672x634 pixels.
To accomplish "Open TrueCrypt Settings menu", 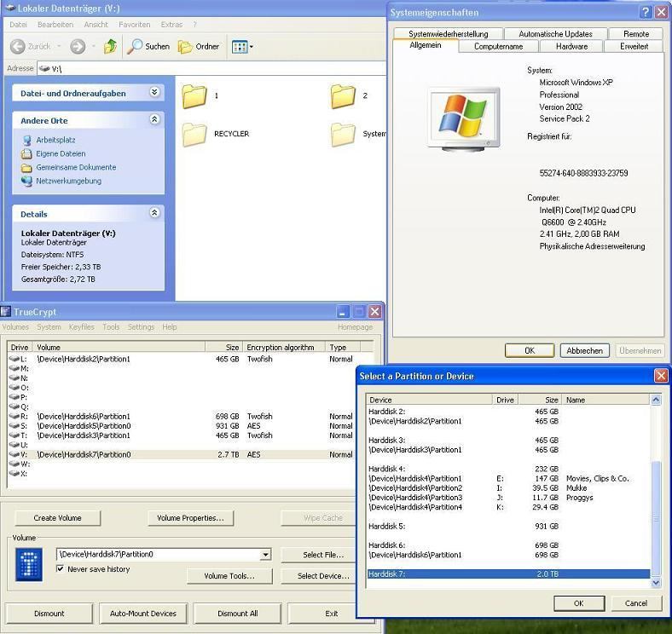I will (141, 327).
